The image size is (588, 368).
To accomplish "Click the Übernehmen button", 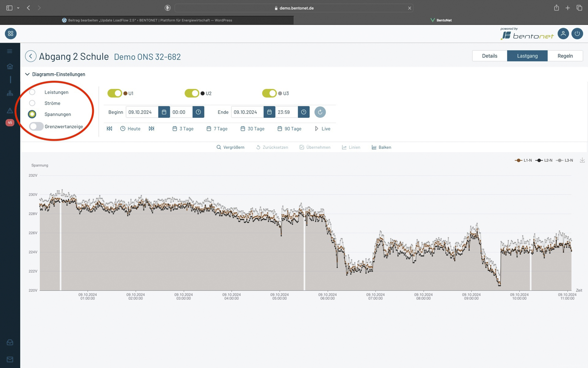I will click(x=315, y=147).
